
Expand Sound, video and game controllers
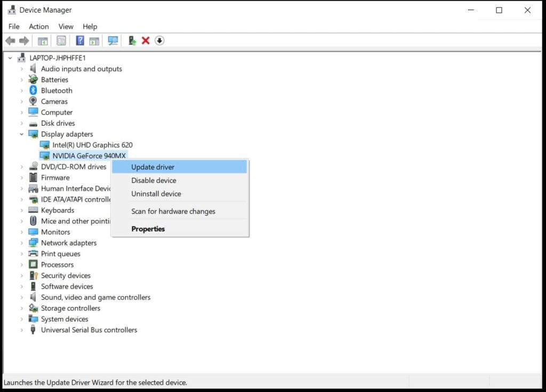pos(21,297)
